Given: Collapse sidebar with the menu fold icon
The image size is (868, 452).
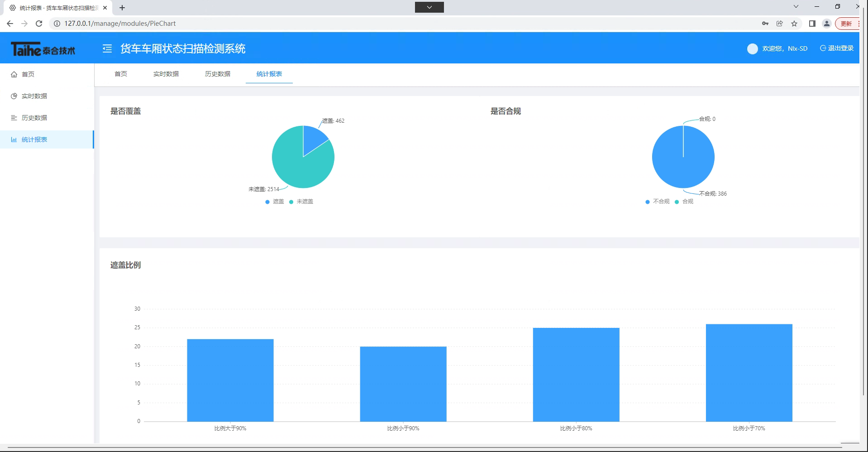Looking at the screenshot, I should tap(107, 48).
